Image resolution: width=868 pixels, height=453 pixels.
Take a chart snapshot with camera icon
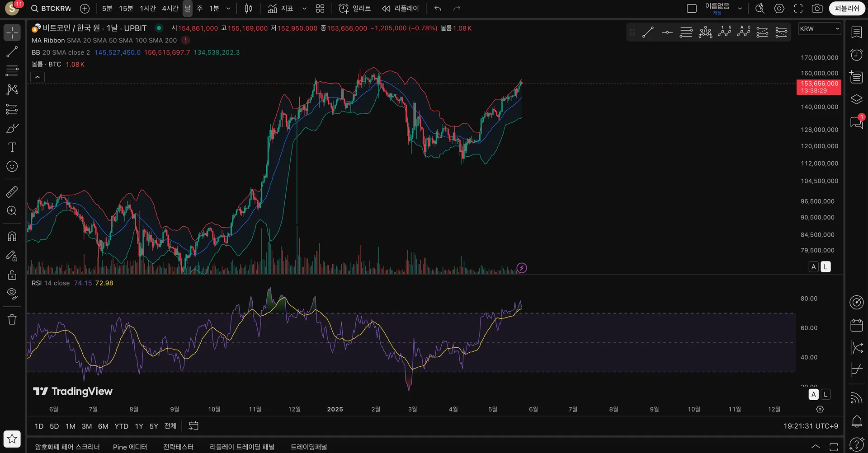click(x=817, y=9)
